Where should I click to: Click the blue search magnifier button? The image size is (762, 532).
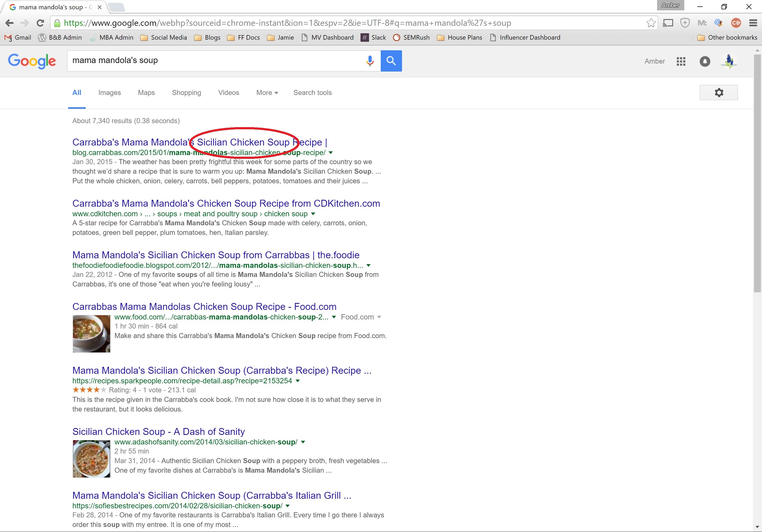[391, 61]
